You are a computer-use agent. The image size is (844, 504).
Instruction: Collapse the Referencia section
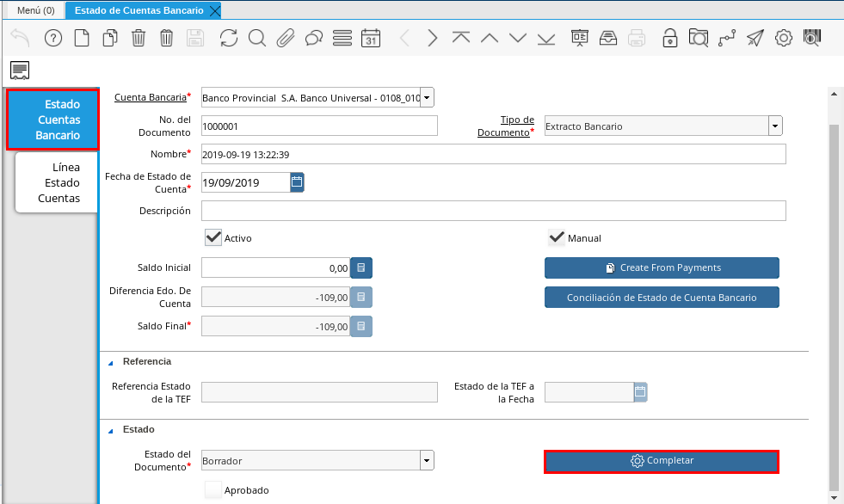click(x=110, y=362)
